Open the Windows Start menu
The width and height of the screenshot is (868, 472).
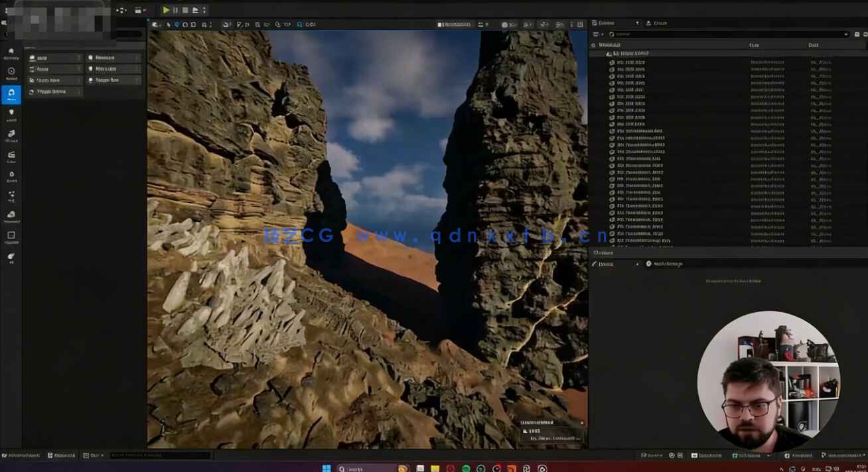(326, 468)
